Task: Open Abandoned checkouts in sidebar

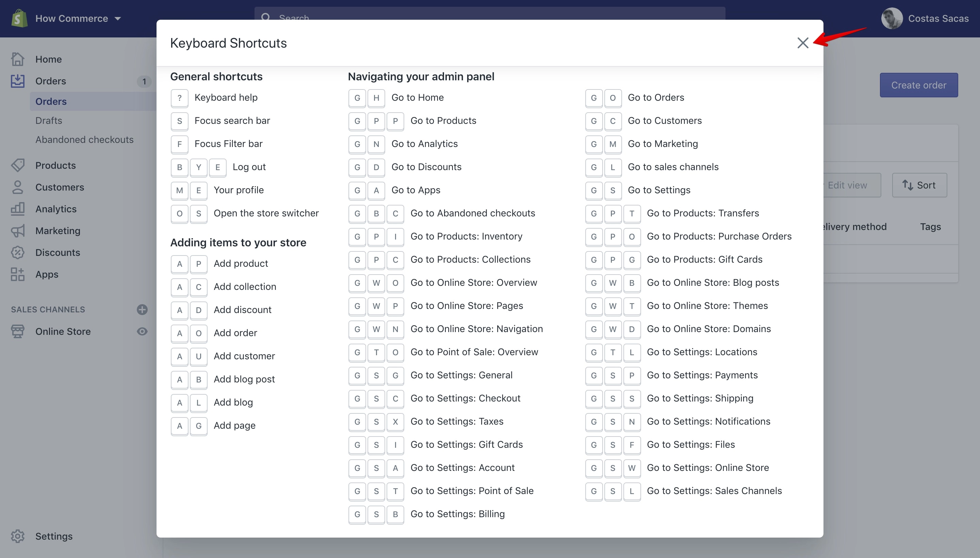Action: pyautogui.click(x=84, y=139)
